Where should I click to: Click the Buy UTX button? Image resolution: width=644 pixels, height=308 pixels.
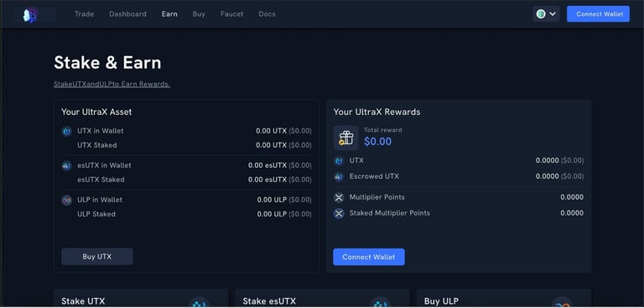[x=97, y=257]
